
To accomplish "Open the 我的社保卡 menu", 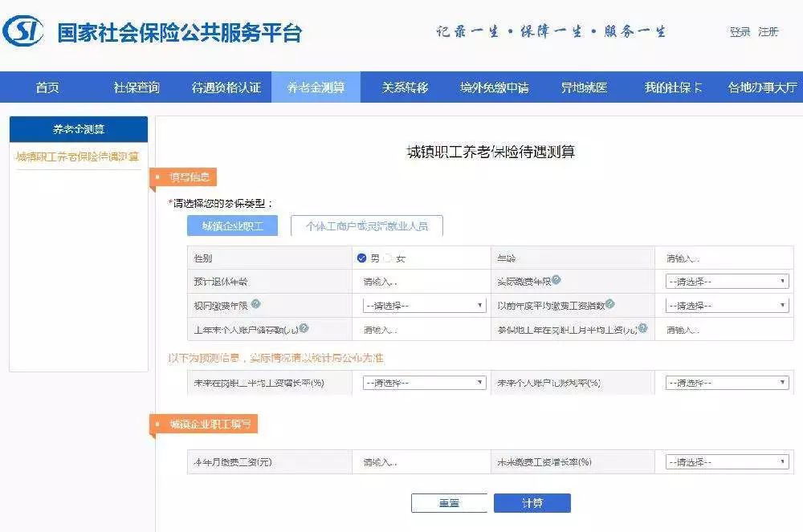I will pos(675,87).
